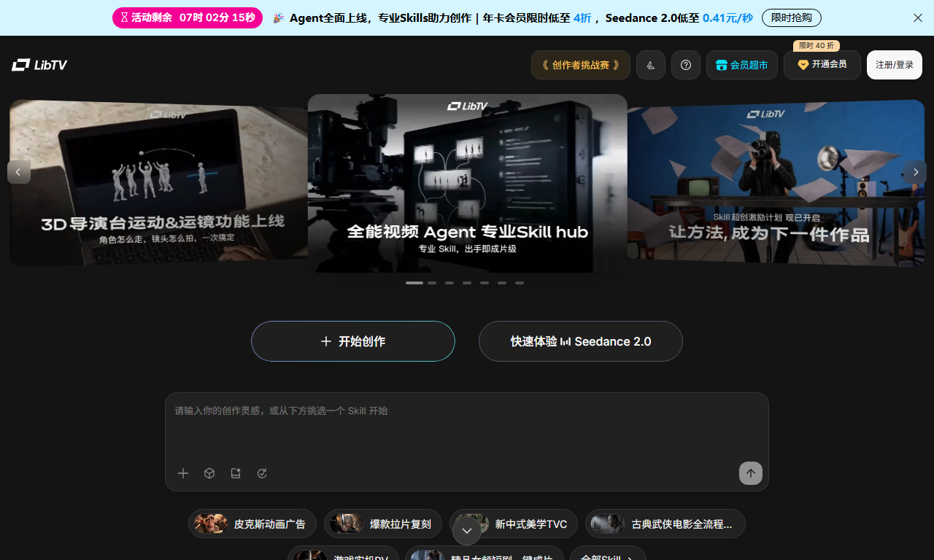Click the cube icon in prompt box

(x=209, y=473)
